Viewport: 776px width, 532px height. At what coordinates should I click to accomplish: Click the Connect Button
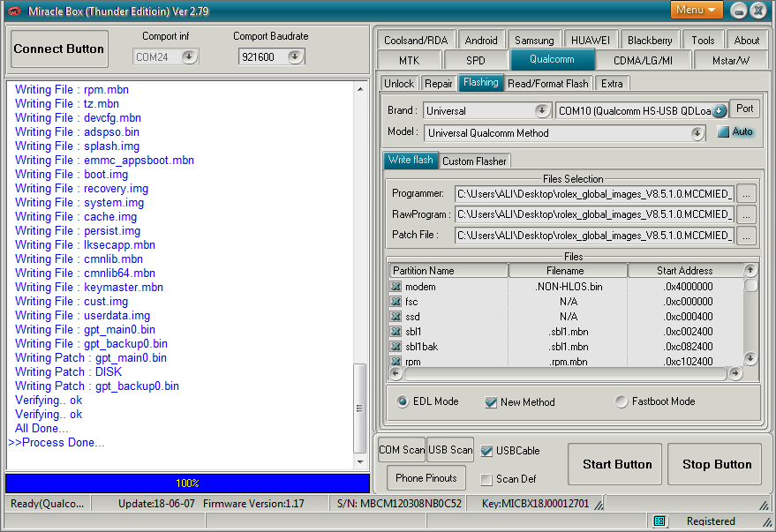pyautogui.click(x=59, y=49)
